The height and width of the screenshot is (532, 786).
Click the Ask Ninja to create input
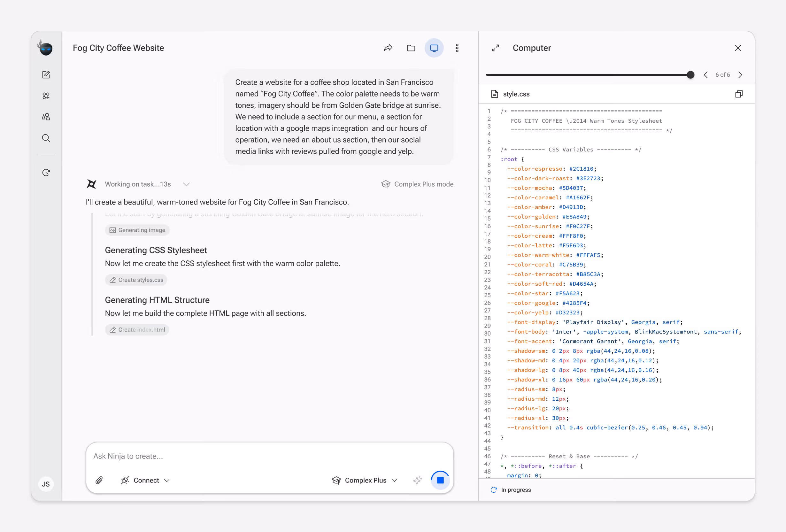point(269,456)
